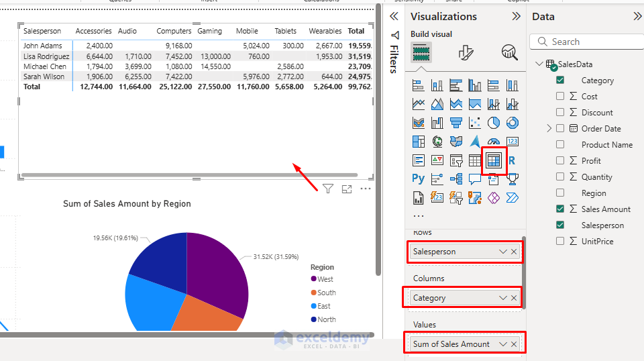Open Category column field dropdown
This screenshot has width=644, height=361.
tap(502, 298)
